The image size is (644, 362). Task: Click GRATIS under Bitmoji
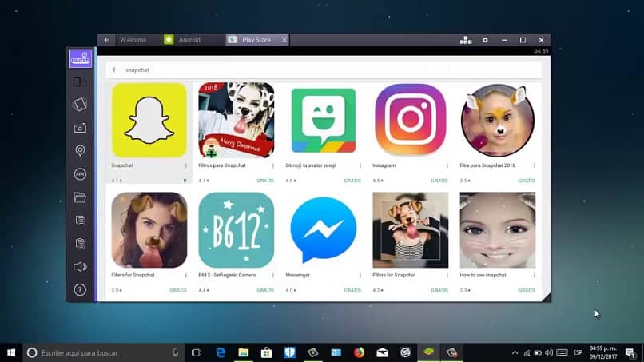[x=352, y=181]
